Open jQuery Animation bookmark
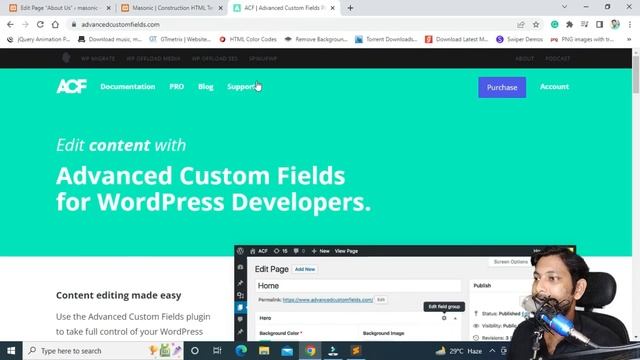Viewport: 640px width, 360px height. coord(39,39)
